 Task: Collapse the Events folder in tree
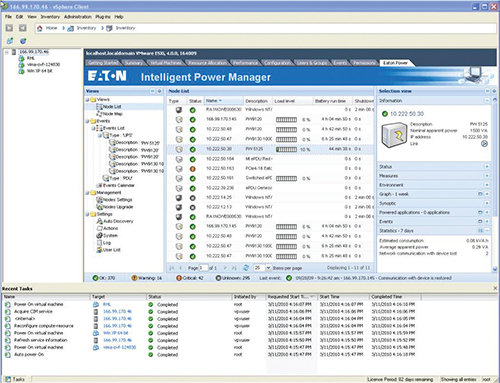87,121
